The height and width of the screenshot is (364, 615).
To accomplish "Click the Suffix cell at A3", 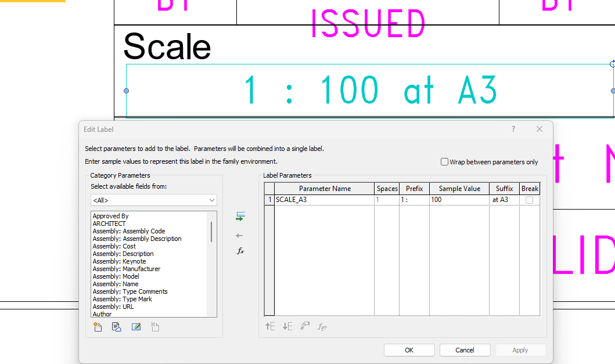I will 505,200.
